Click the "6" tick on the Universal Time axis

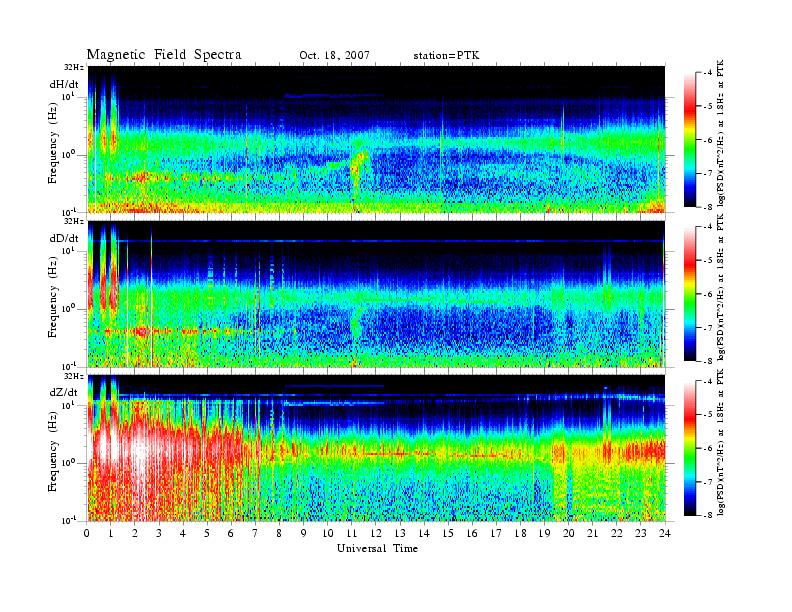tap(231, 533)
